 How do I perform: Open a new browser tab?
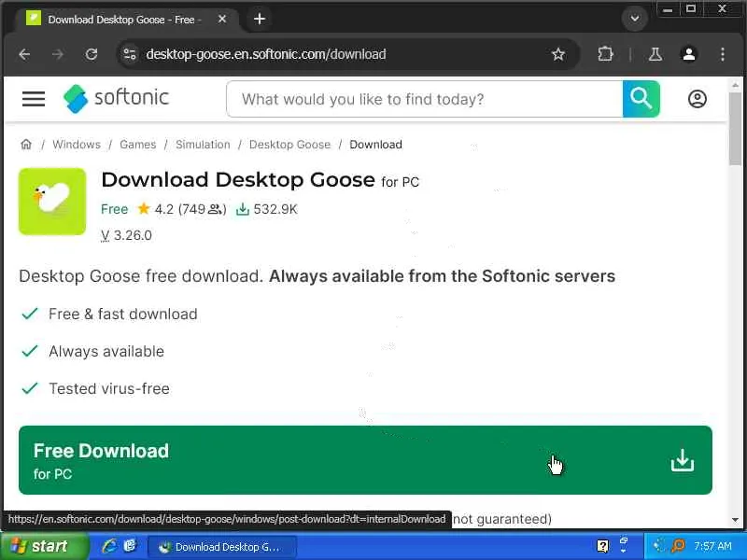point(260,19)
